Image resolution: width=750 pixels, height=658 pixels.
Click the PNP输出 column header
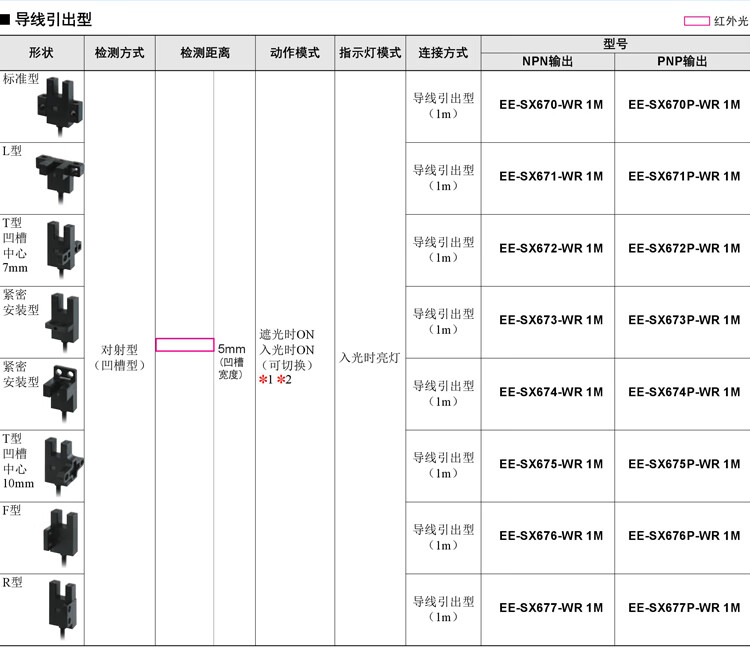click(x=682, y=62)
